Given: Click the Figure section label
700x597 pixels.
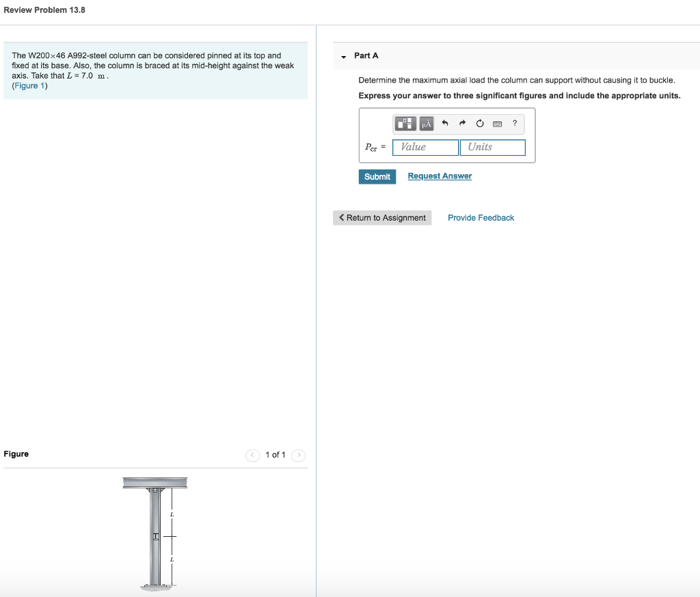Looking at the screenshot, I should [16, 454].
